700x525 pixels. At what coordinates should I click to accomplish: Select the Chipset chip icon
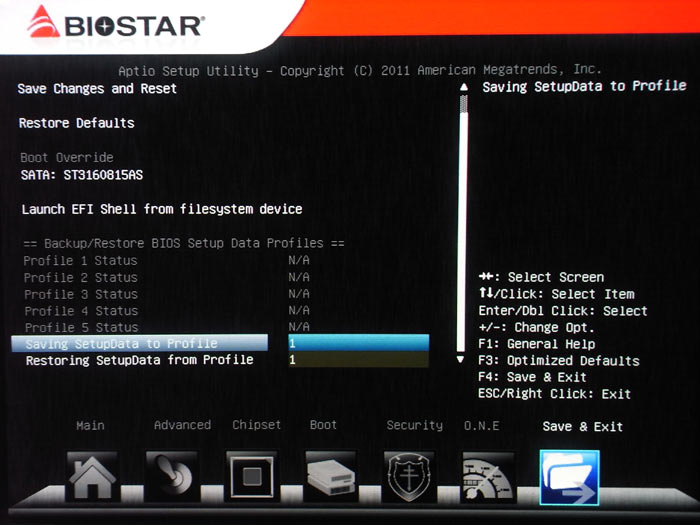point(251,477)
